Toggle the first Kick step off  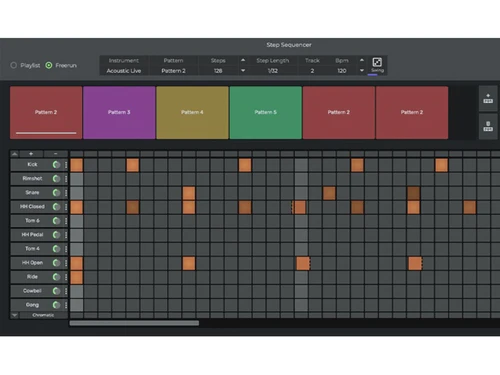tap(76, 165)
